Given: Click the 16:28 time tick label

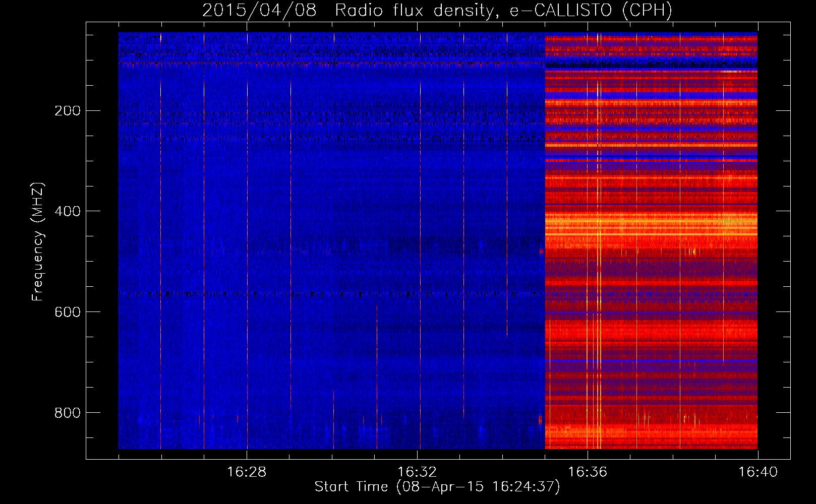Looking at the screenshot, I should pos(247,472).
